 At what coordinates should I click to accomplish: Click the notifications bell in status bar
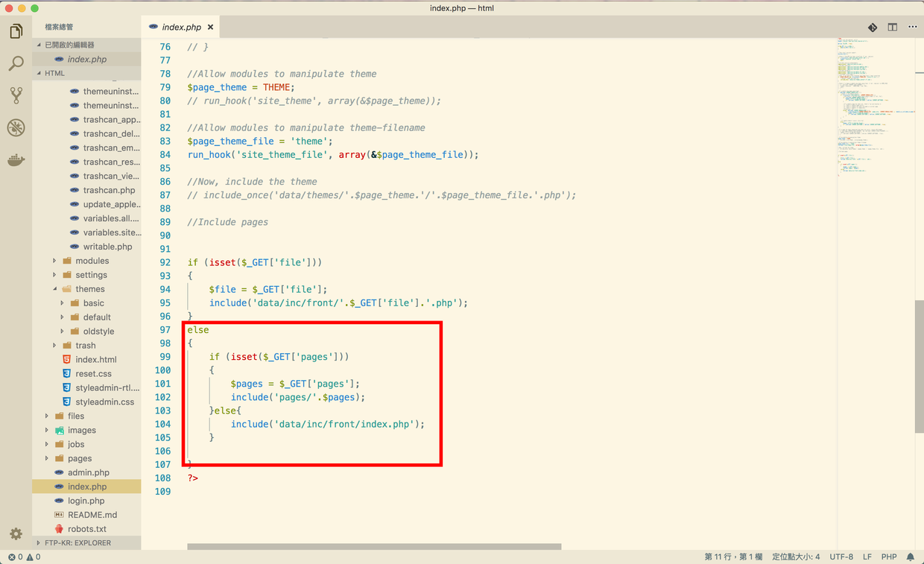pyautogui.click(x=910, y=557)
